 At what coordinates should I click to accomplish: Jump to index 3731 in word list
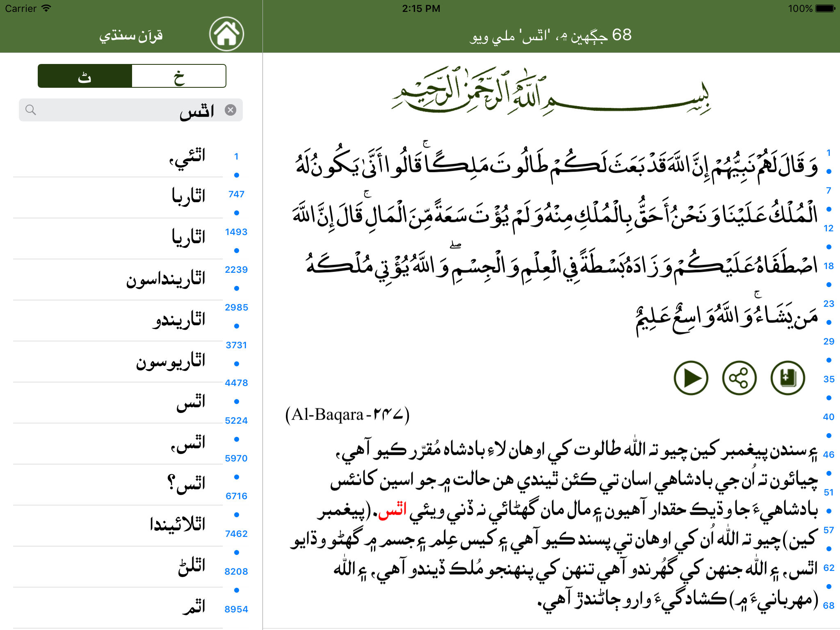236,345
